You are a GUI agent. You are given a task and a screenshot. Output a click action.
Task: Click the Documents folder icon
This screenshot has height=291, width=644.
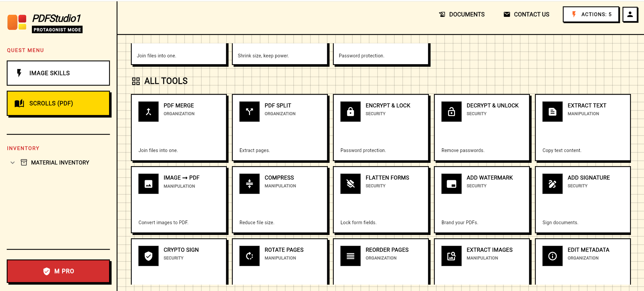(x=442, y=14)
